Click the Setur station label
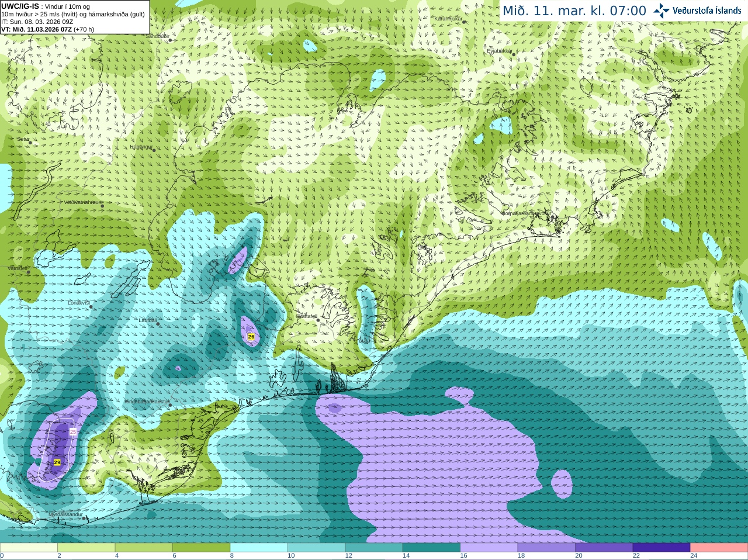This screenshot has height=560, width=748. pos(23,139)
